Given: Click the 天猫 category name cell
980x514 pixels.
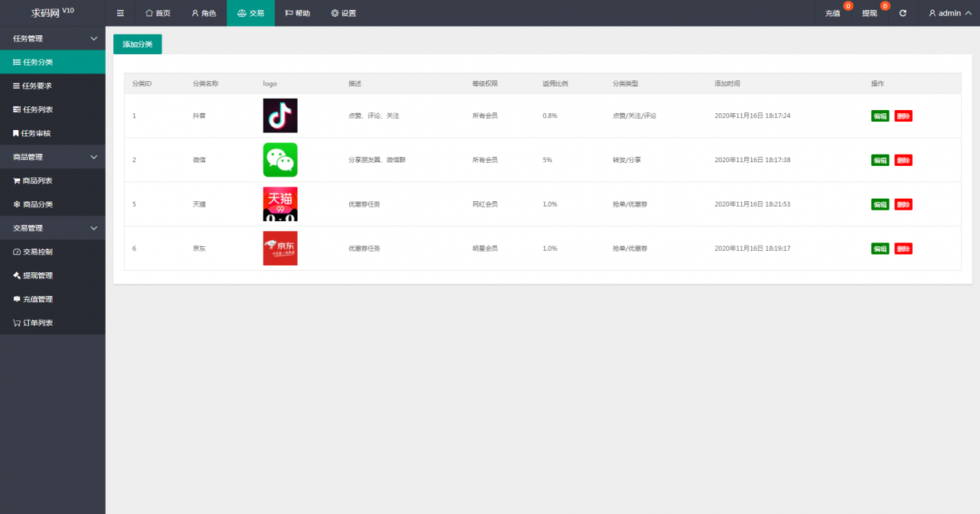Looking at the screenshot, I should tap(199, 204).
